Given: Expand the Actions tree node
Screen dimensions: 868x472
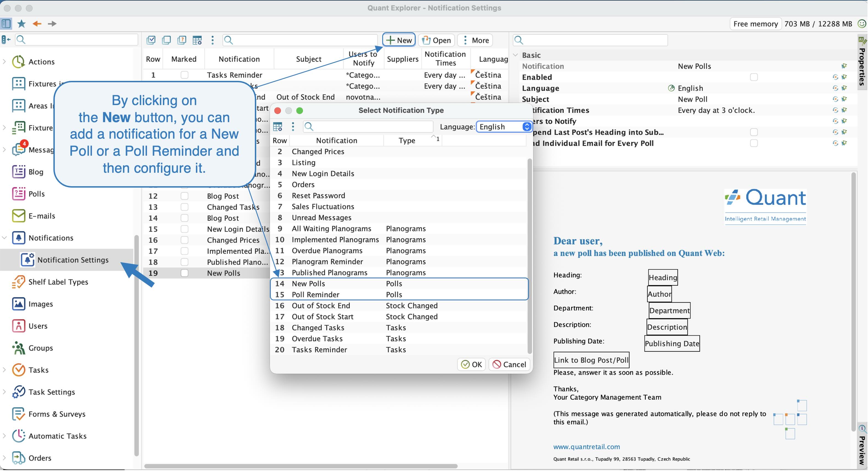Looking at the screenshot, I should [4, 62].
